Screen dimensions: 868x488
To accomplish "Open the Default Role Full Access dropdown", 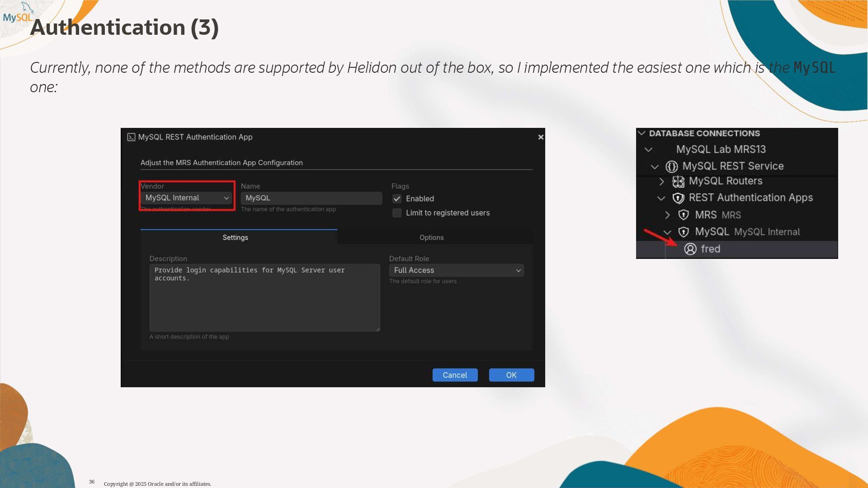I will click(456, 270).
